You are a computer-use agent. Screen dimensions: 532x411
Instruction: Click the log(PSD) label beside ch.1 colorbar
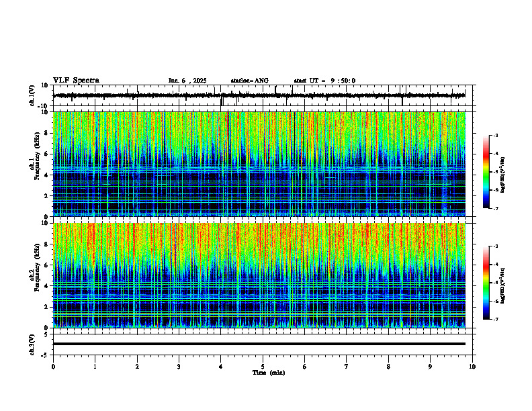coord(503,175)
